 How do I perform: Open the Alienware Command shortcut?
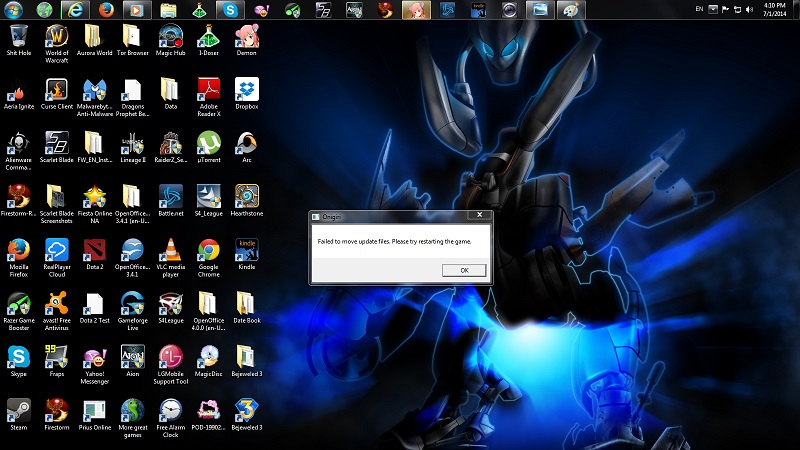point(19,151)
